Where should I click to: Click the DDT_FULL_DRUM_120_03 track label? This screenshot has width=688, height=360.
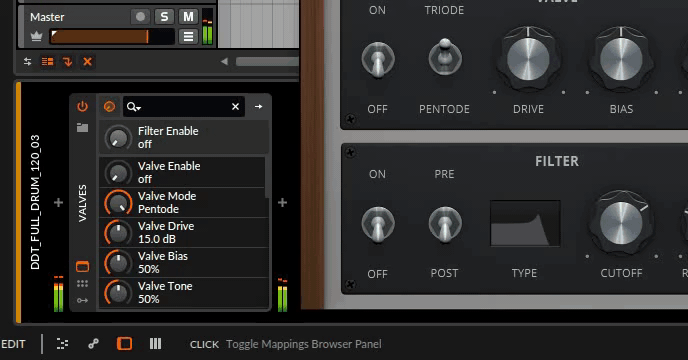(x=35, y=202)
